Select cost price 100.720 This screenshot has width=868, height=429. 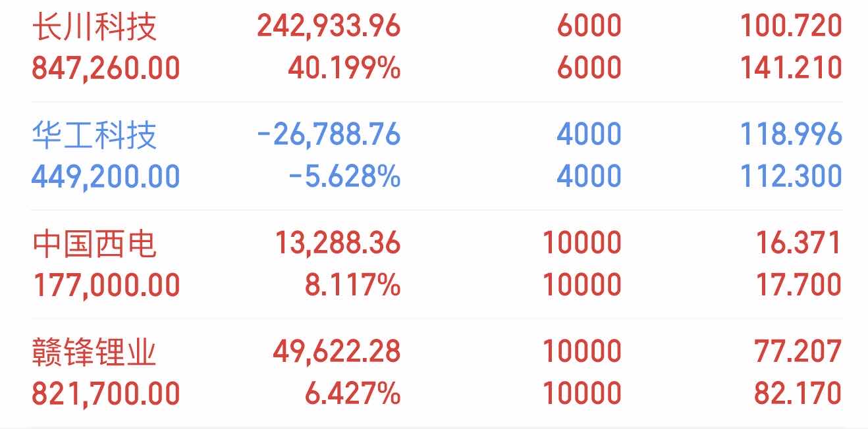click(x=791, y=26)
